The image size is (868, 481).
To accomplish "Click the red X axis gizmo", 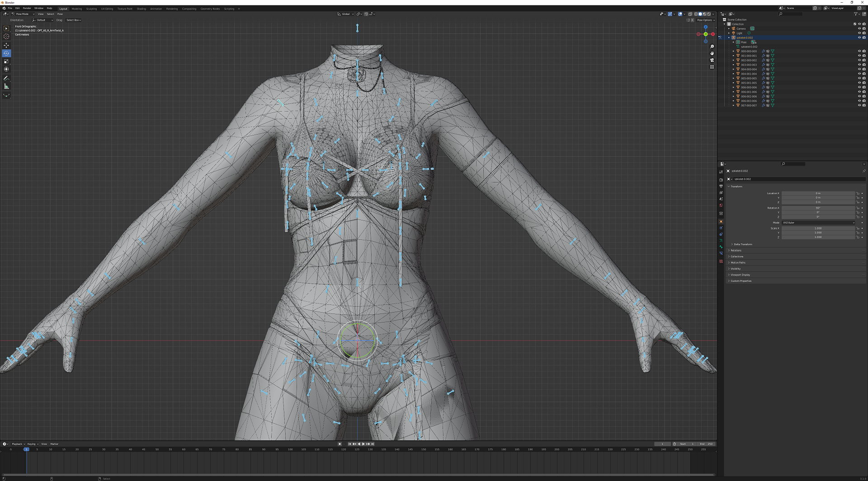I will click(x=713, y=34).
